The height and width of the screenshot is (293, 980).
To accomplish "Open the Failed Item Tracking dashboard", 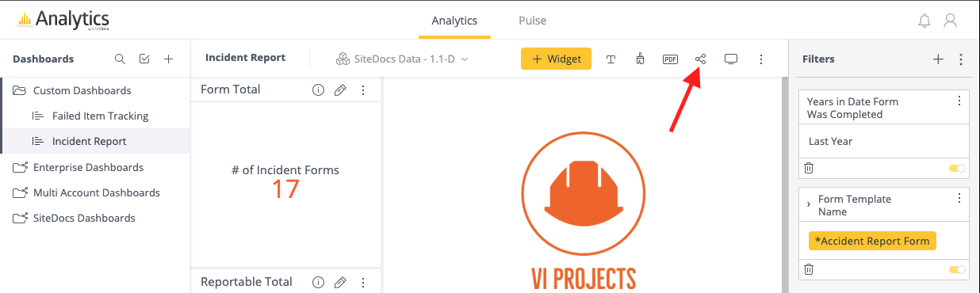I will coord(100,116).
